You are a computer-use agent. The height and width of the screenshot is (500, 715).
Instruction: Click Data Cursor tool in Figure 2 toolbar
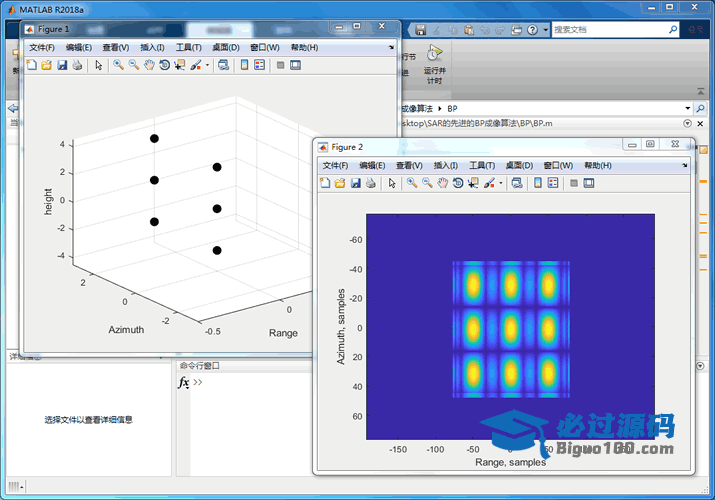coord(473,183)
